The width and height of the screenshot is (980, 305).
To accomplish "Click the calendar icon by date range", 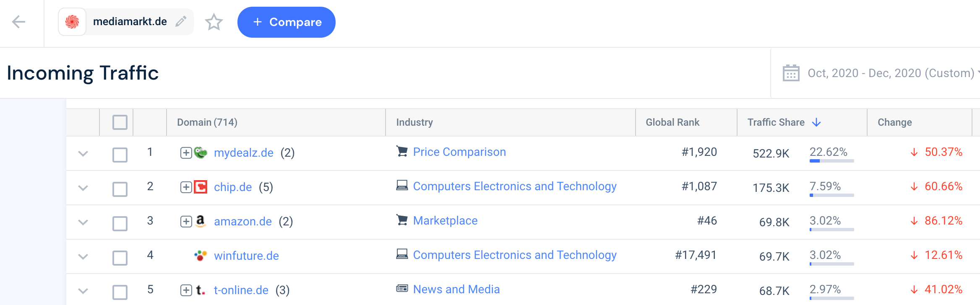I will 791,73.
